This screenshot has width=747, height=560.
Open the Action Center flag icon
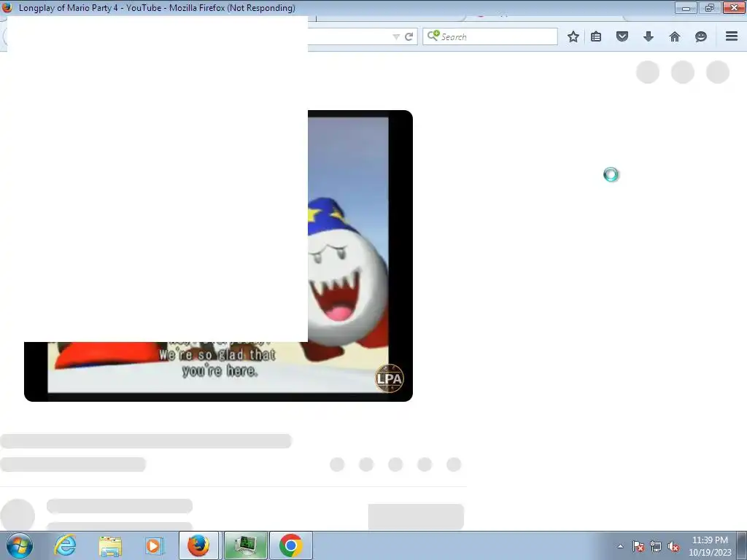tap(638, 546)
